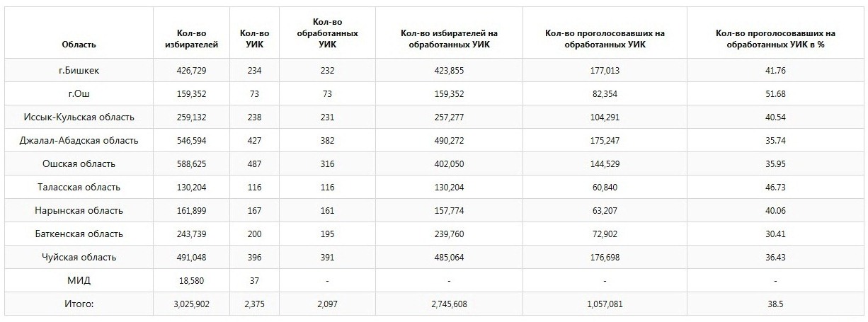Click the "Джалал-Абадская область" cell
The height and width of the screenshot is (322, 868).
click(79, 141)
